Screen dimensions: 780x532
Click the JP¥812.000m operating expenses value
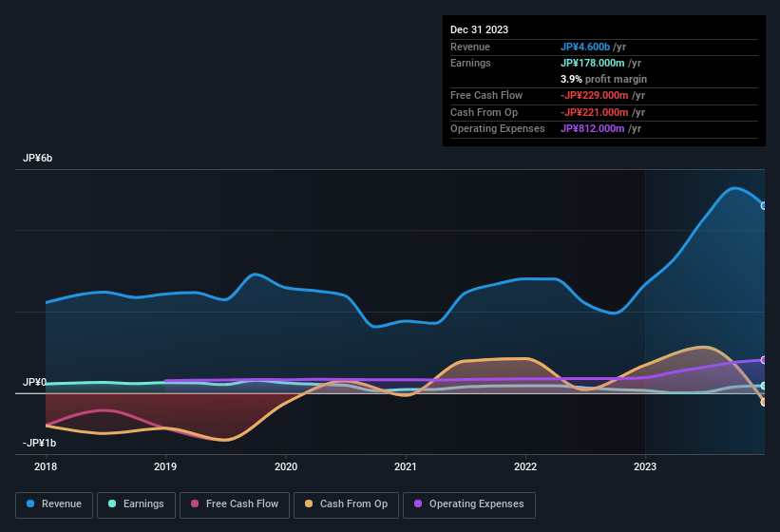pyautogui.click(x=593, y=129)
